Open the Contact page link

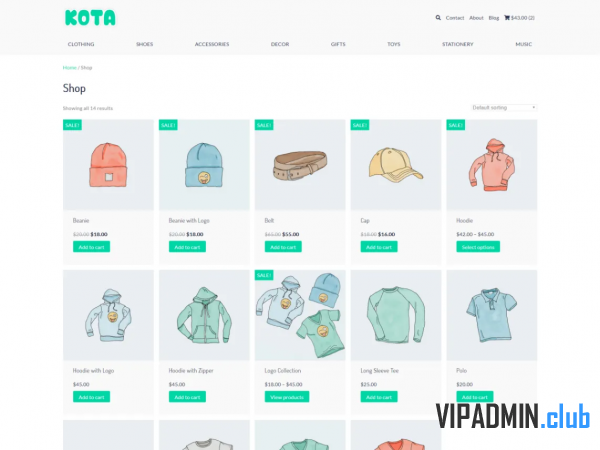coord(455,18)
